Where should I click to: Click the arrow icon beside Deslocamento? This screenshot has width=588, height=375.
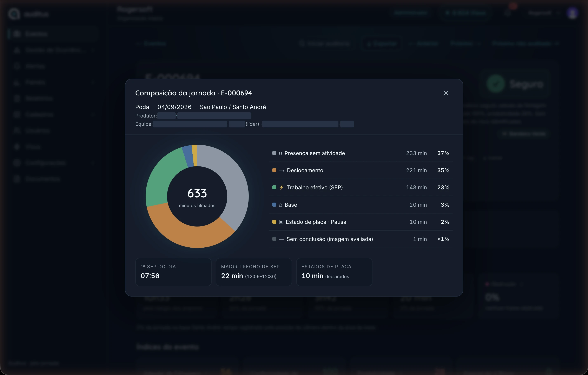click(282, 171)
